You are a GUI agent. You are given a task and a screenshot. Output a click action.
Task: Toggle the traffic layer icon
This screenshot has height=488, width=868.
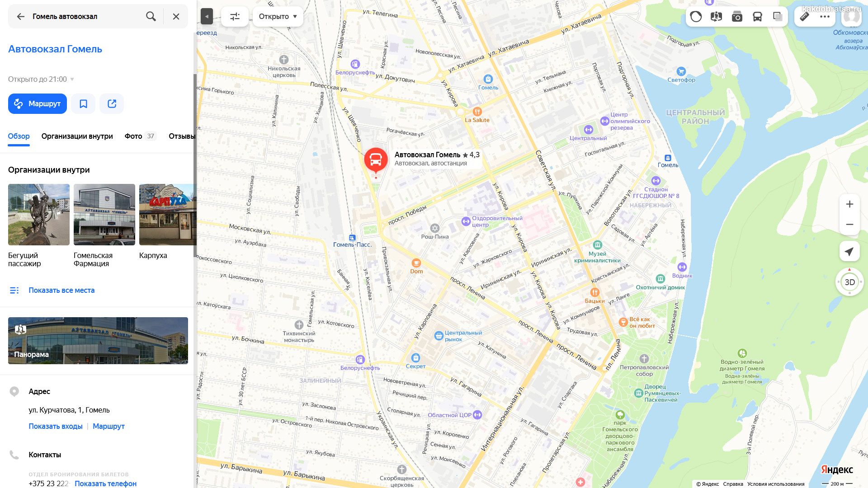(696, 17)
